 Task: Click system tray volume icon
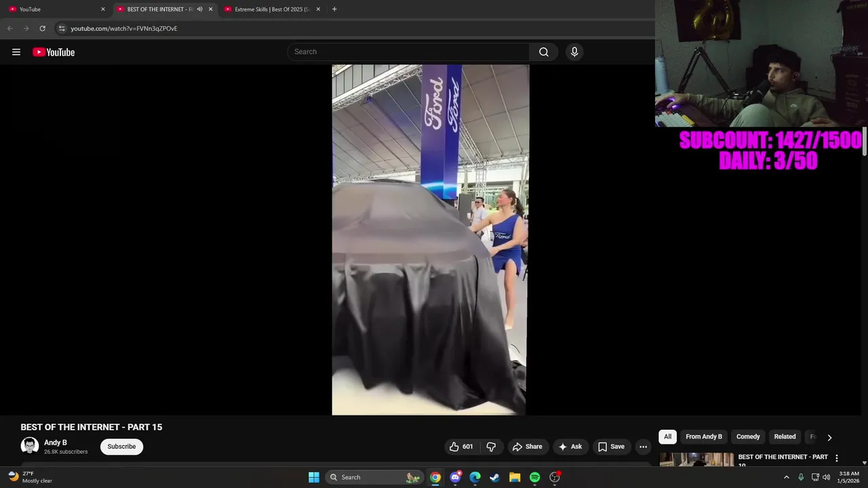pyautogui.click(x=826, y=477)
